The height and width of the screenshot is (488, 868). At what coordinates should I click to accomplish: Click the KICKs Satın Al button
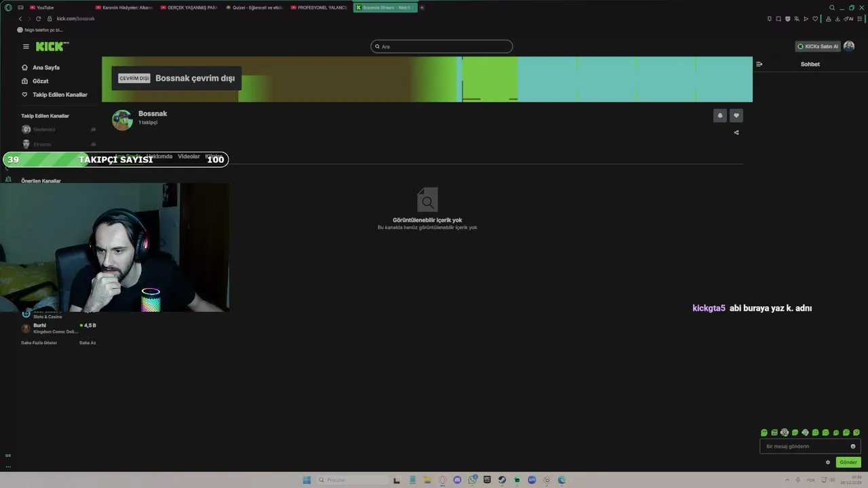pyautogui.click(x=818, y=47)
